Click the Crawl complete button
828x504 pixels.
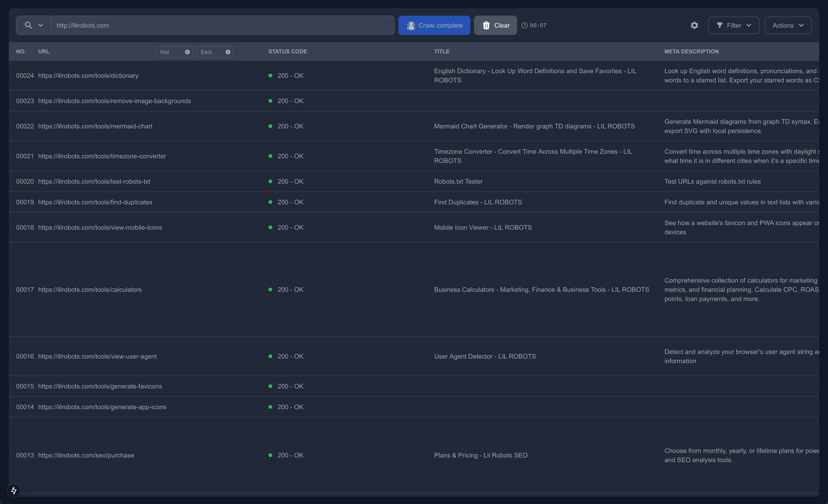pos(434,25)
